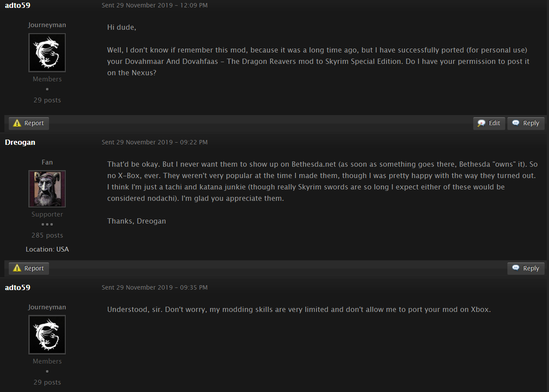549x392 pixels.
Task: Open the dragon avatar on the 12:09 PM message
Action: click(47, 52)
